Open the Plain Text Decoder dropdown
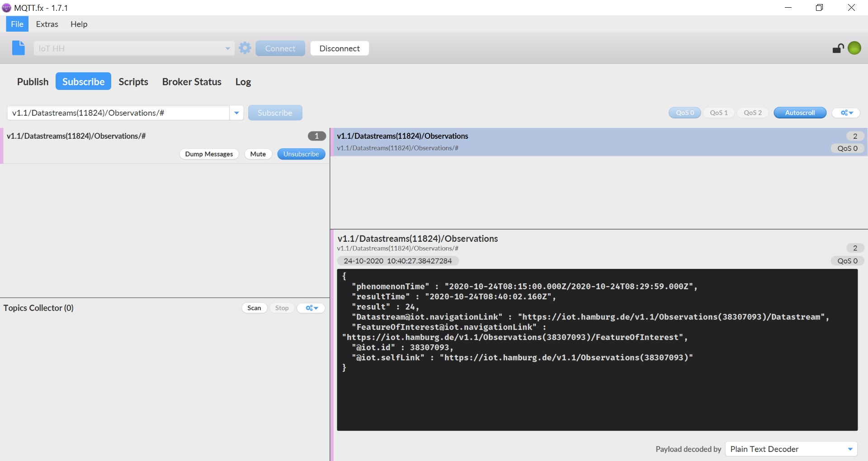 tap(791, 449)
